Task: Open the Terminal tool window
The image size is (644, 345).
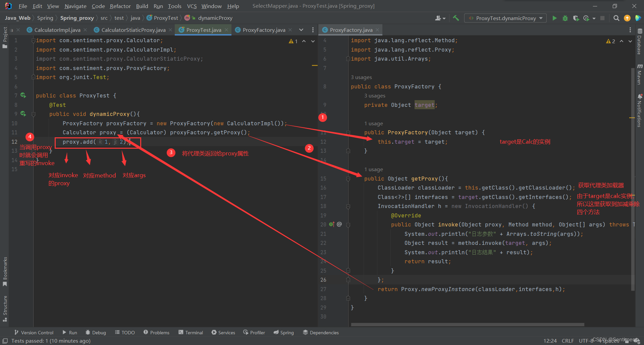Action: point(191,332)
